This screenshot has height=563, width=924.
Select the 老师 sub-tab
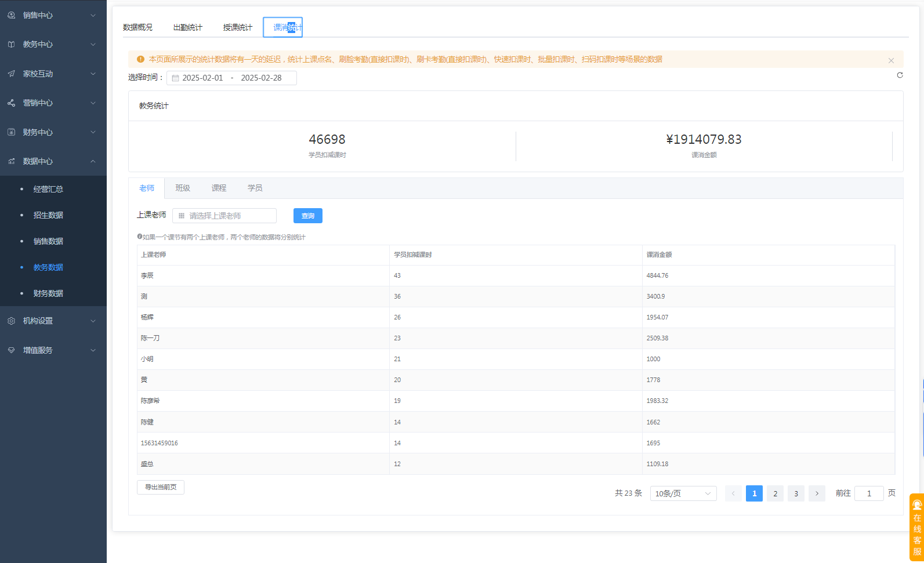tap(147, 188)
